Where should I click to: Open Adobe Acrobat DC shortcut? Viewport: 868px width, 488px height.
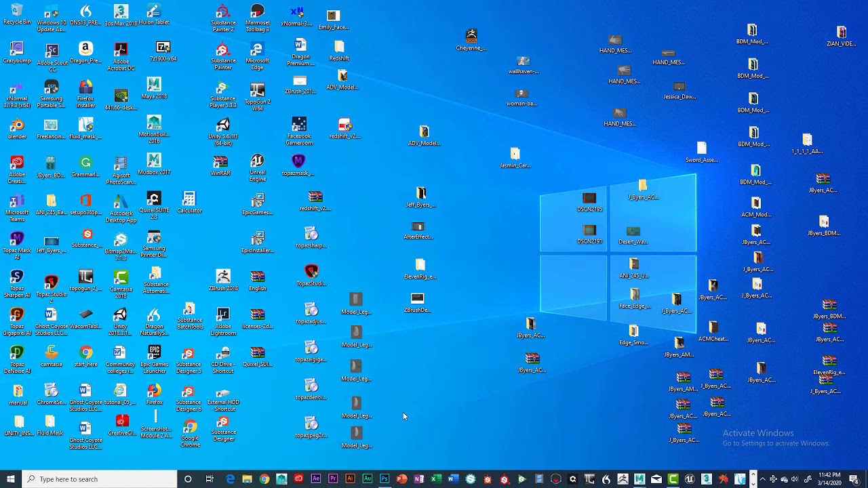coord(121,57)
